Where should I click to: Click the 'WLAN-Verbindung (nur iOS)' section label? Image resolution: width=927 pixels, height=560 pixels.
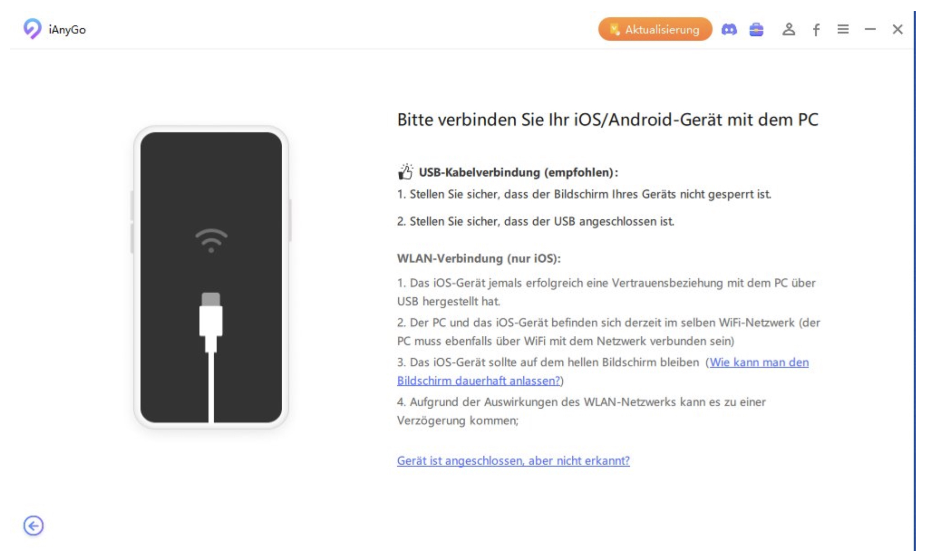coord(480,258)
